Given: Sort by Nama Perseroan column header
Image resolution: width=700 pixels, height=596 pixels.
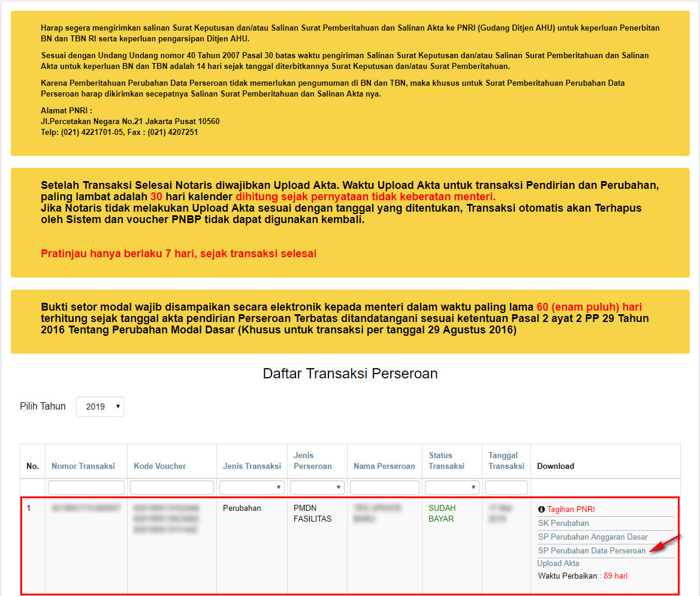Looking at the screenshot, I should coord(384,466).
